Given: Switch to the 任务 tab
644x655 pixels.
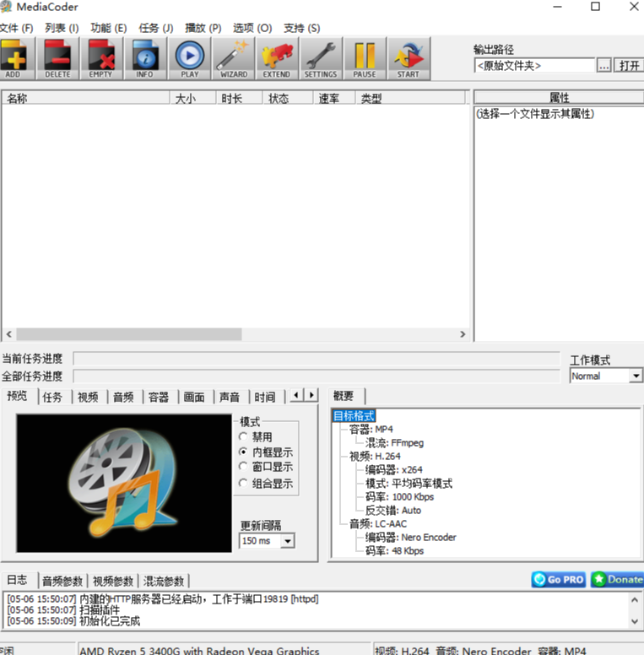Looking at the screenshot, I should [52, 397].
